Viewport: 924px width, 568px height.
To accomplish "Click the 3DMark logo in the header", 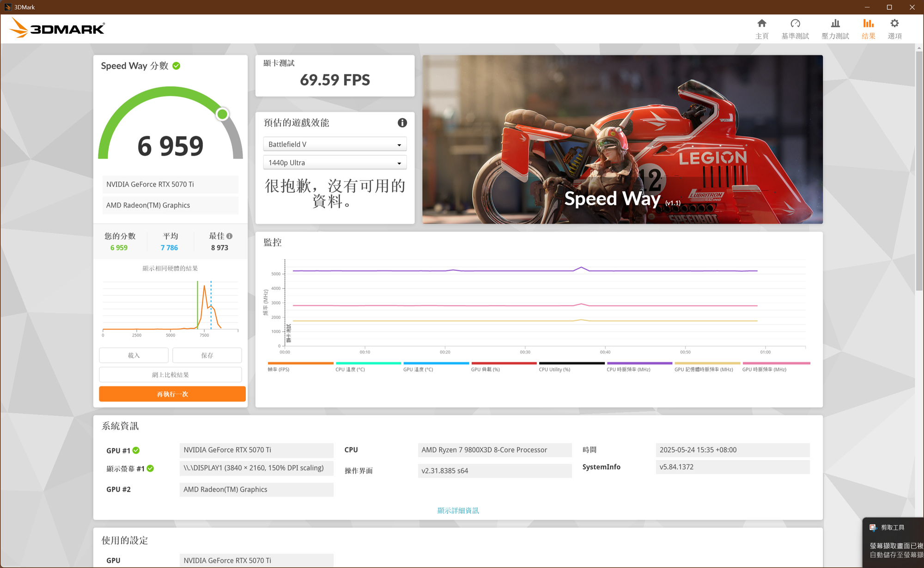I will tap(57, 29).
